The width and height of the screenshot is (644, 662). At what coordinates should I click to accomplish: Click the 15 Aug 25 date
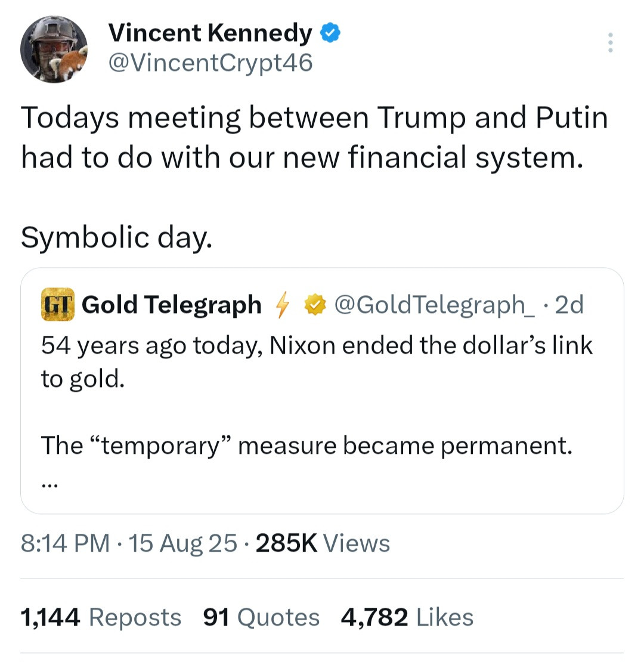pyautogui.click(x=182, y=543)
